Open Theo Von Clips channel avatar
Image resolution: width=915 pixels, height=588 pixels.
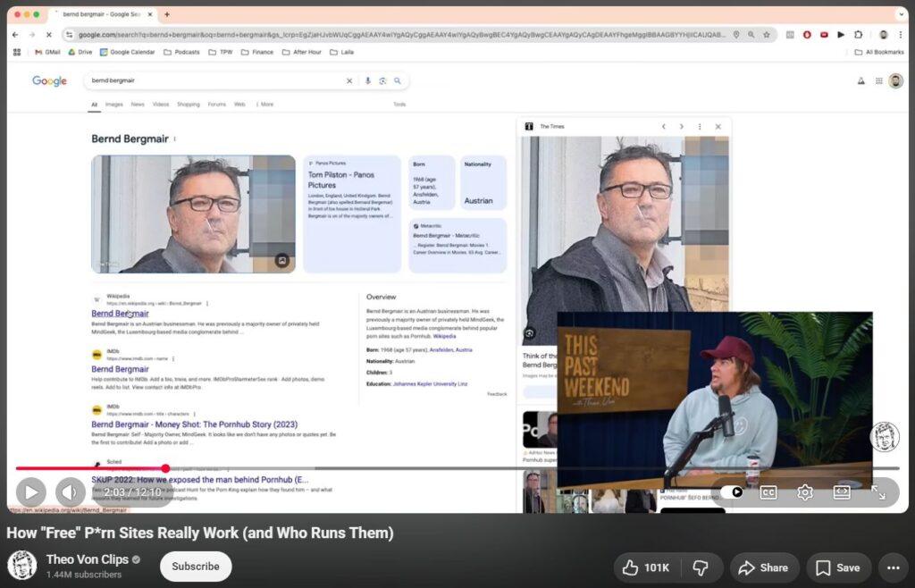pyautogui.click(x=22, y=566)
